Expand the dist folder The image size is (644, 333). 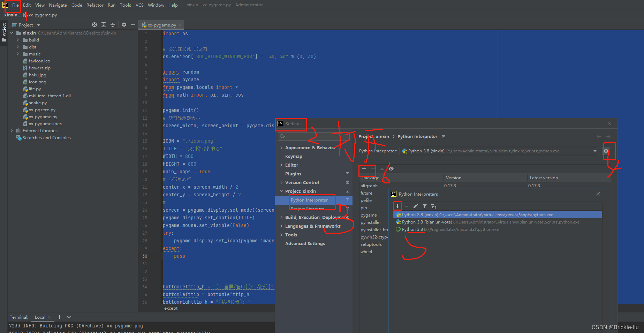(18, 47)
